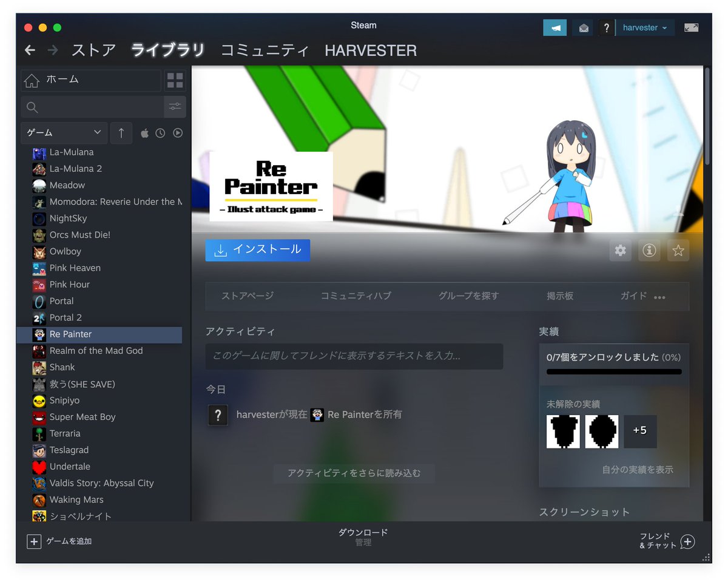Viewport: 728px width, 582px height.
Task: Toggle ready to play filter icon
Action: tap(178, 133)
